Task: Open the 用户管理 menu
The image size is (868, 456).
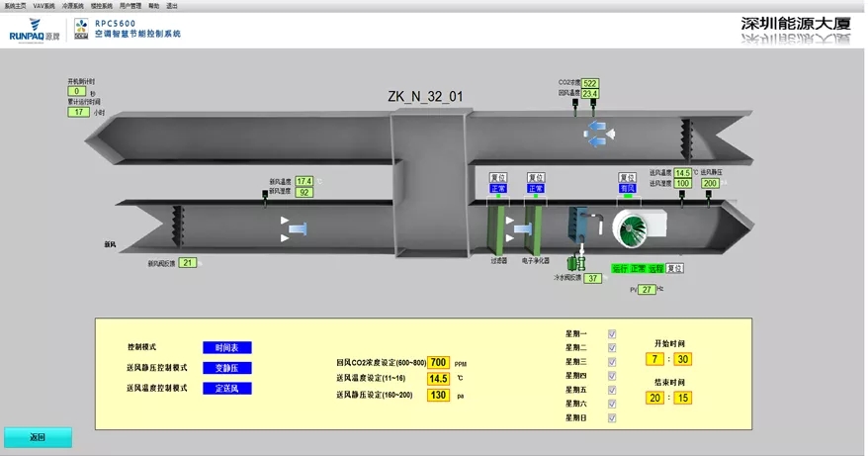Action: click(x=131, y=6)
